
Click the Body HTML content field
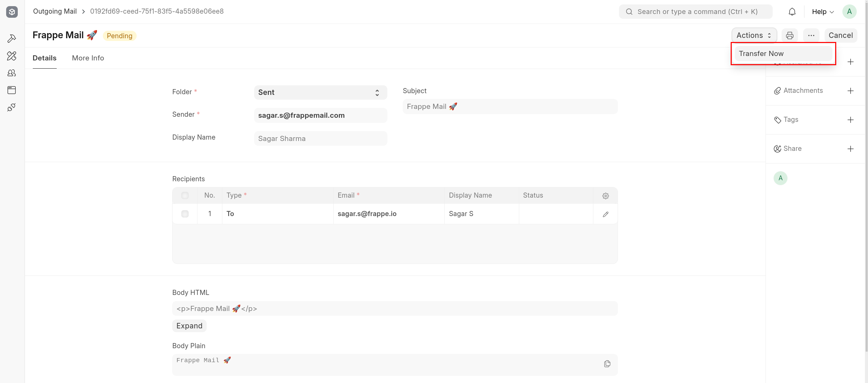395,309
